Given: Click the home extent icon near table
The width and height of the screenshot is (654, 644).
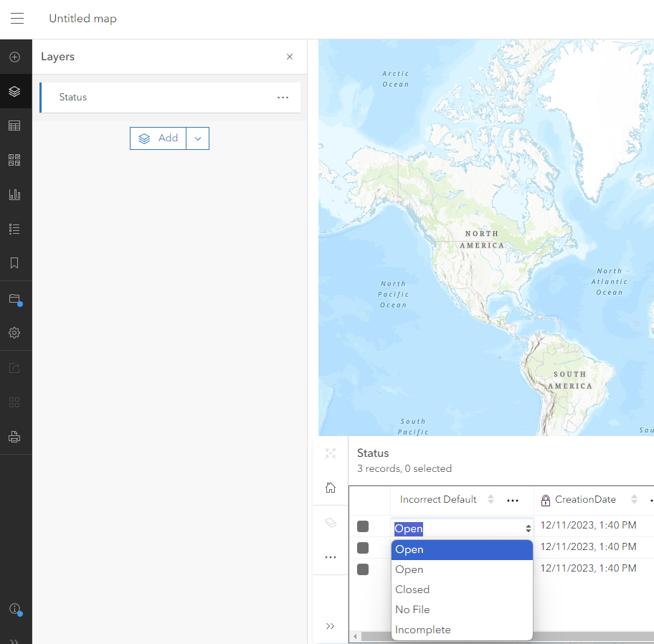Looking at the screenshot, I should pos(330,488).
